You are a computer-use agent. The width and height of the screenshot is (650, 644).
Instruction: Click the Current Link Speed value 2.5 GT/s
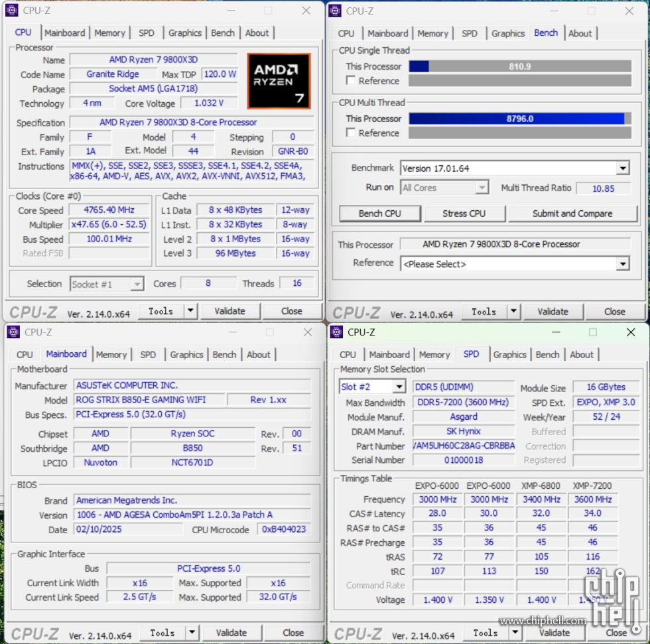[x=140, y=597]
